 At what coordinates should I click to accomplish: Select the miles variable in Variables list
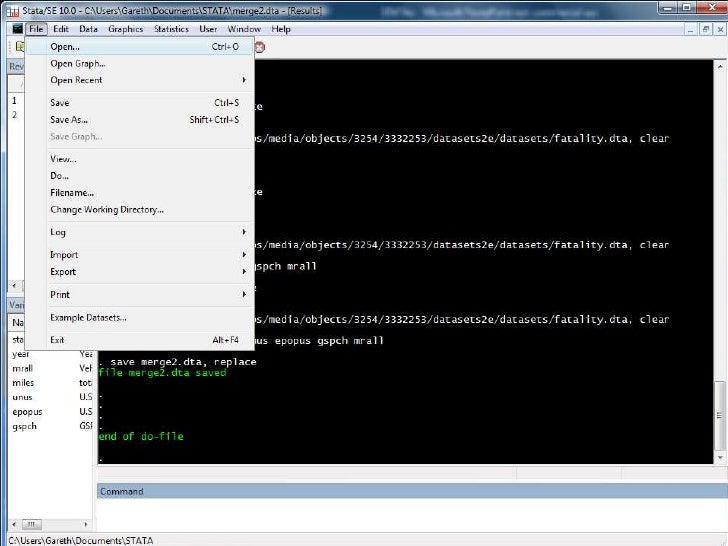(23, 383)
